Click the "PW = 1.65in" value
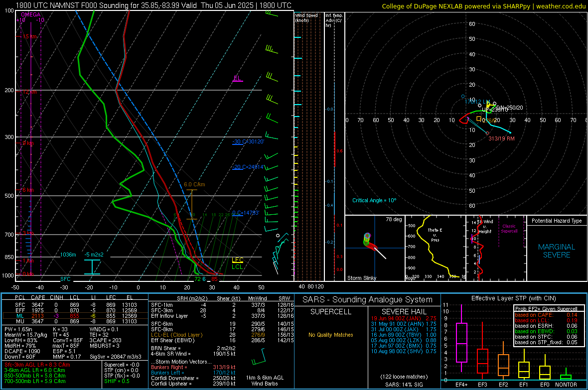This screenshot has width=588, height=390. pyautogui.click(x=18, y=329)
